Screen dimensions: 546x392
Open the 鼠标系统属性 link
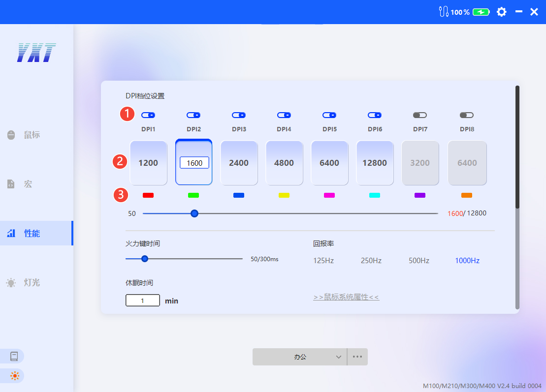click(346, 297)
